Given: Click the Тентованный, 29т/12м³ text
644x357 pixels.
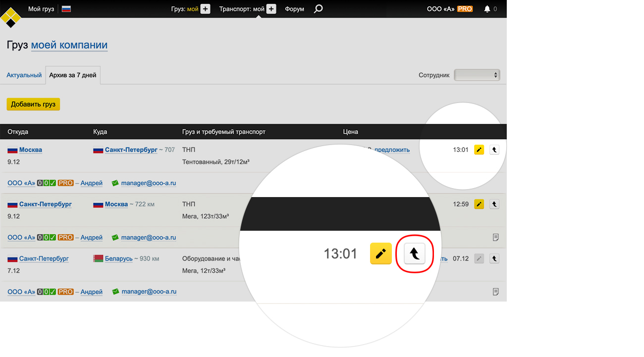Looking at the screenshot, I should (x=215, y=162).
